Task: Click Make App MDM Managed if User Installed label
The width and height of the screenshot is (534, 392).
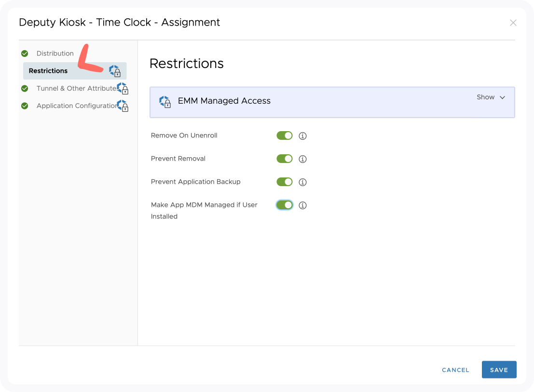Action: click(x=204, y=211)
